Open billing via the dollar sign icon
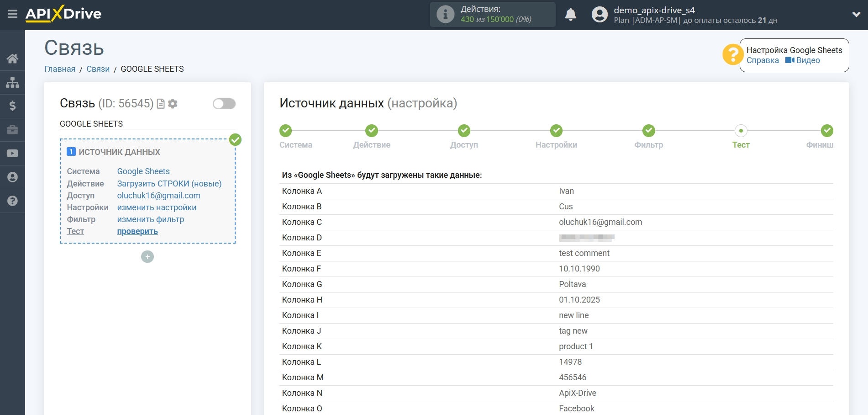The image size is (868, 415). [x=12, y=106]
